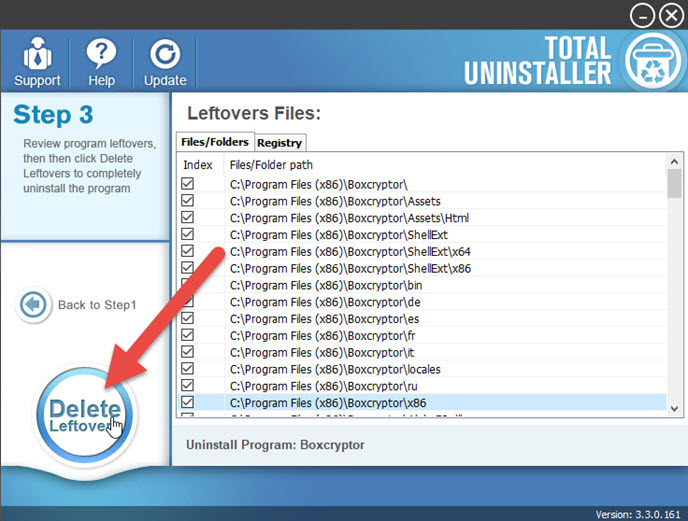
Task: Select the highlighted path ending in Boxcryptor\x86
Action: (328, 403)
